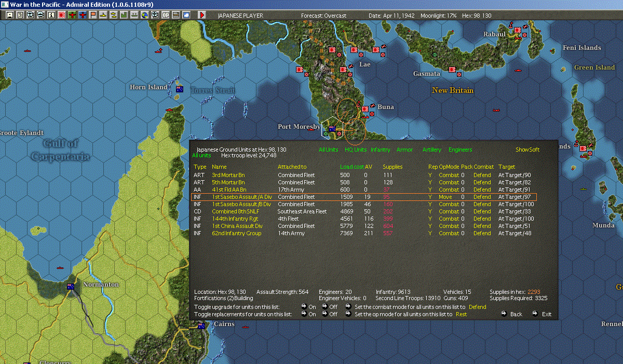Click the crosshair target toolbar icon

pos(155,15)
